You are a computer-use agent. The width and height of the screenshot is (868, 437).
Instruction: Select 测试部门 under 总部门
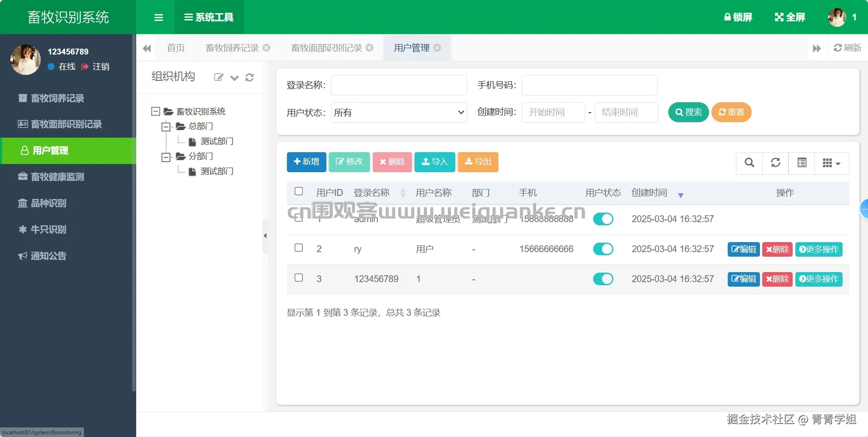click(x=217, y=141)
